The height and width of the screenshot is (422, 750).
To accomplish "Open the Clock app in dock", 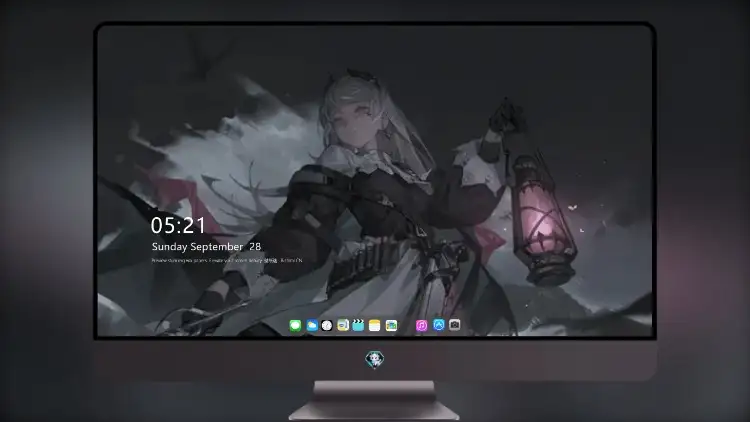I will [327, 325].
